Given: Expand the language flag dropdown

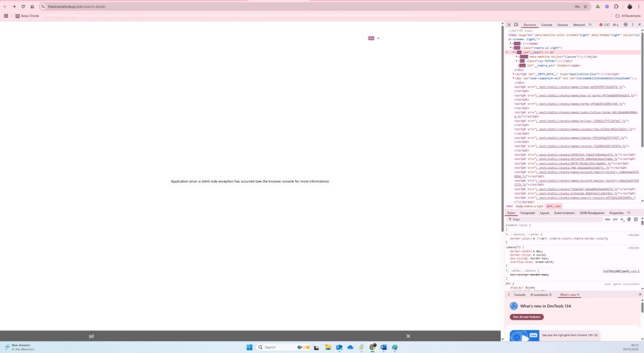Looking at the screenshot, I should pos(374,38).
